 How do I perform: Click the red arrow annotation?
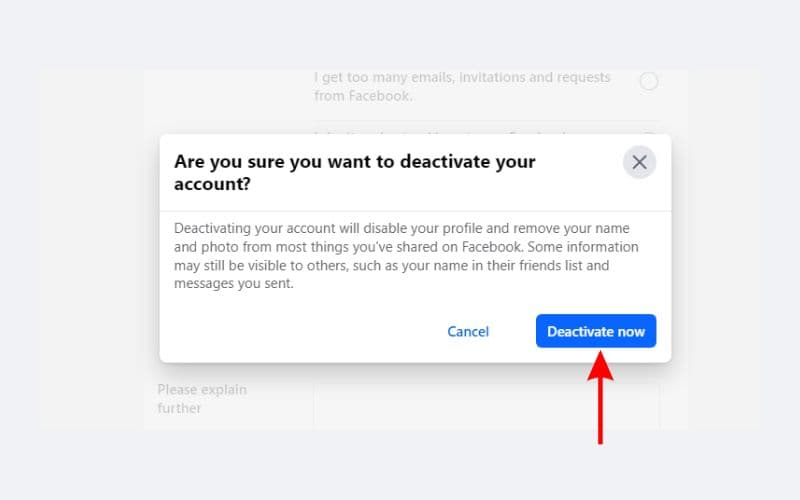point(600,402)
